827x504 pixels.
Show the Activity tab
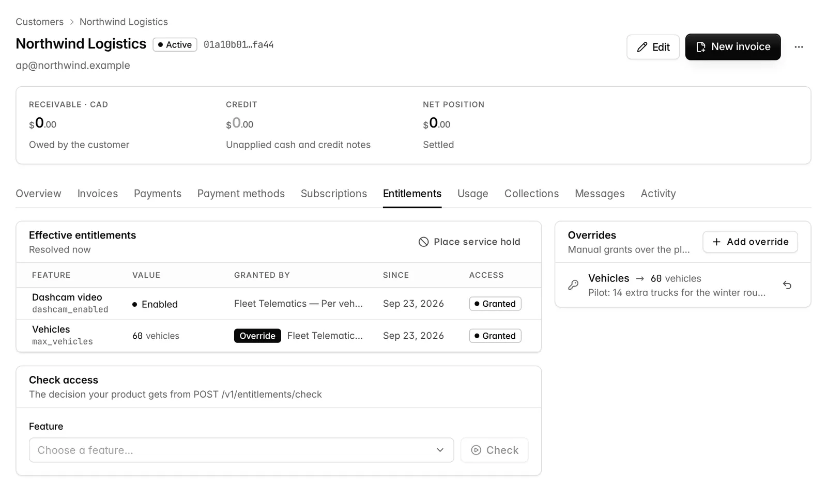click(658, 194)
